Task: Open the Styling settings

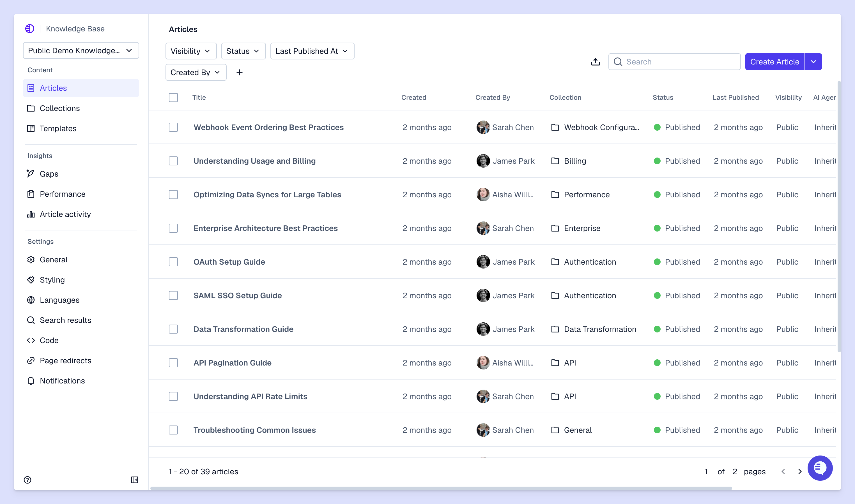Action: click(52, 280)
